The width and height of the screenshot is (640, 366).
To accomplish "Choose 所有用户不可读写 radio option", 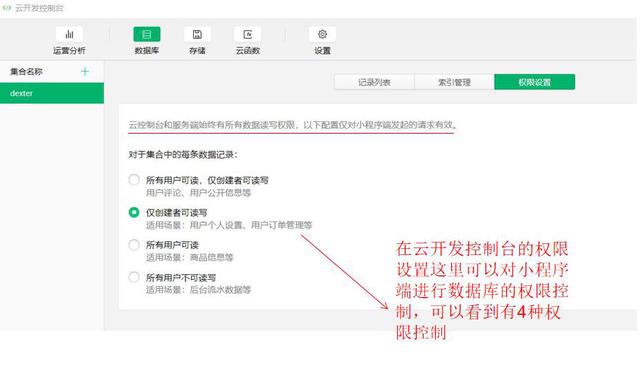I will pos(134,277).
